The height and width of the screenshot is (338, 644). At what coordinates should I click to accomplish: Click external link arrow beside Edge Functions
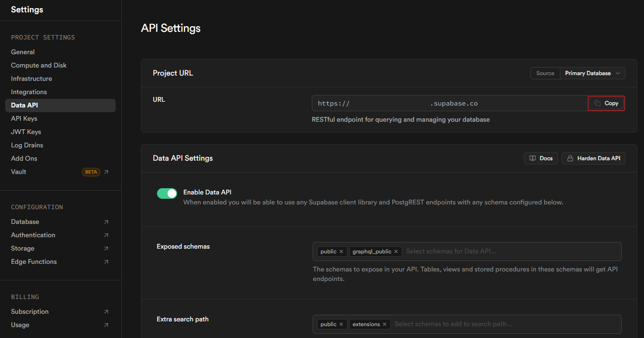[x=106, y=262]
